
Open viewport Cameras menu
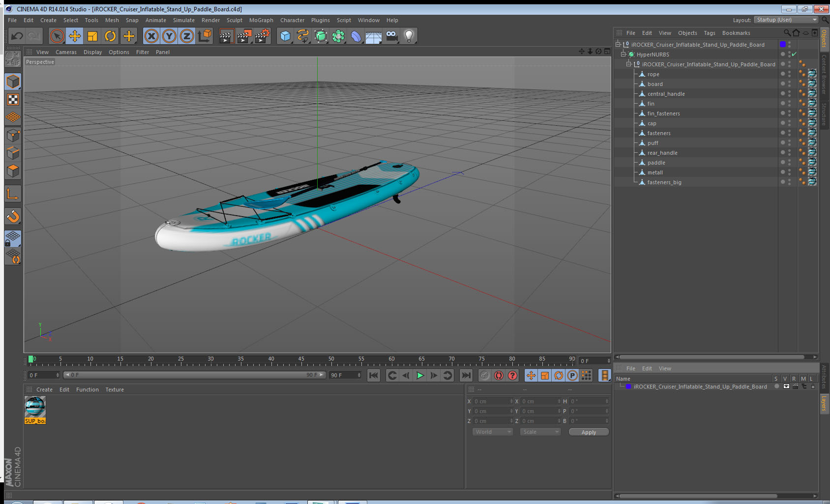(x=66, y=52)
